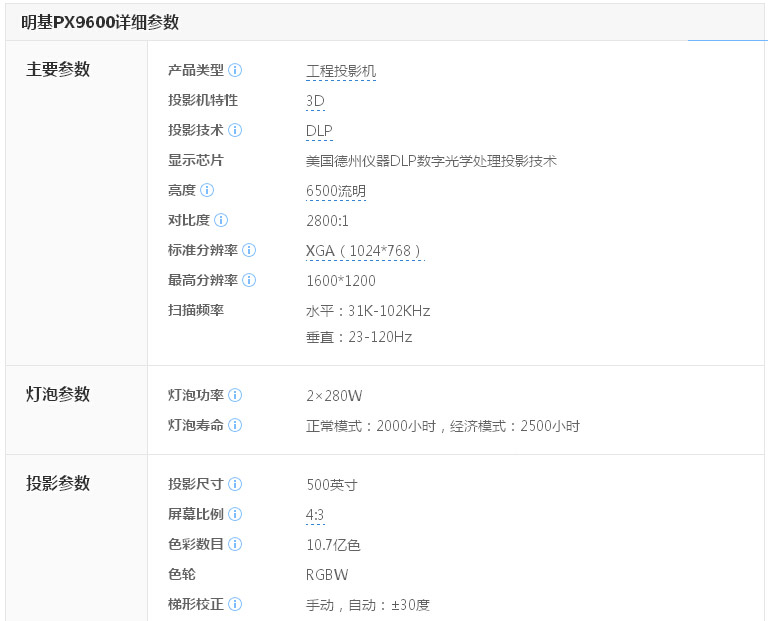Click info icon next to 产品类型

[x=235, y=70]
